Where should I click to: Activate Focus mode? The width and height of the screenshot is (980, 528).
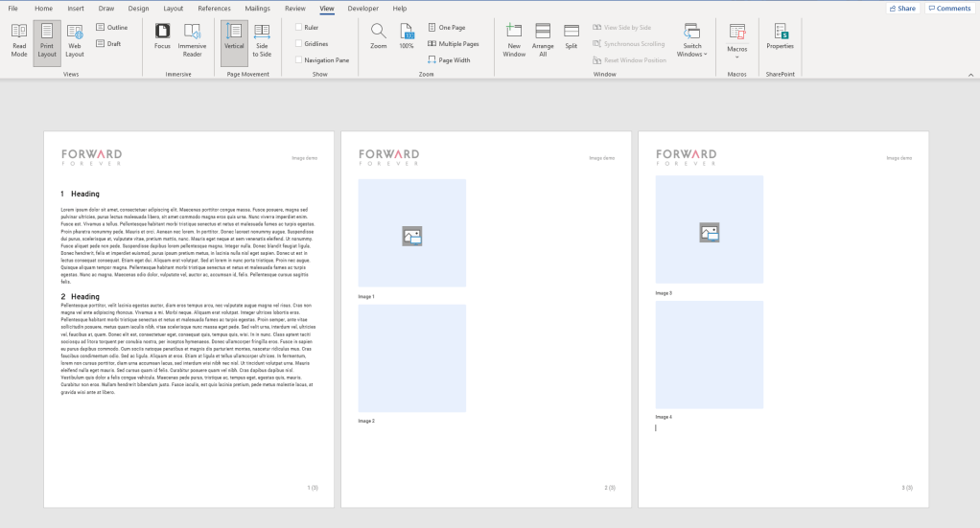point(162,36)
